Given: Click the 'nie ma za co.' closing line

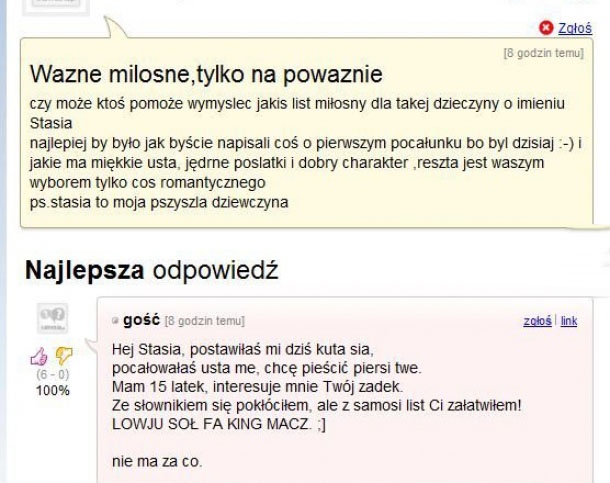Looking at the screenshot, I should pos(157,462).
